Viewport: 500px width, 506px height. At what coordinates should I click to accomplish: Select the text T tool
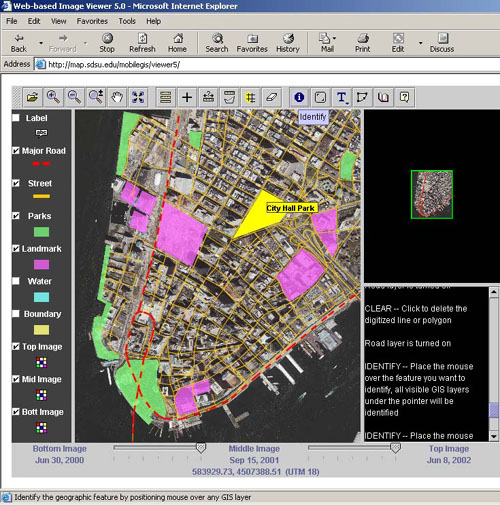coord(341,97)
